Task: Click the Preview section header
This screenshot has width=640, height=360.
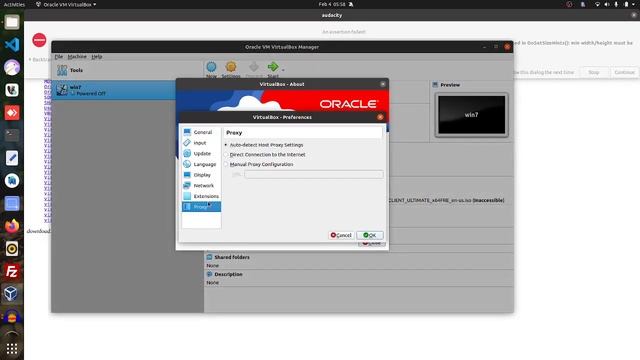Action: click(450, 85)
